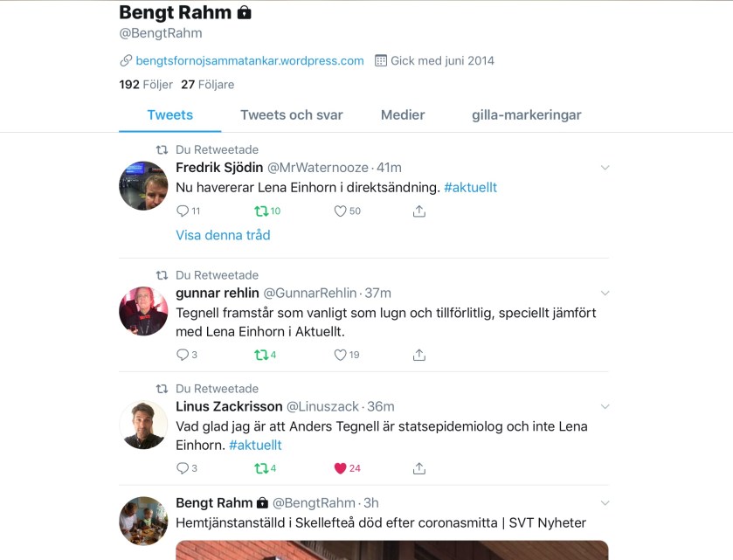Unlike Linus Zackrisson's tweet
733x560 pixels.
[341, 468]
